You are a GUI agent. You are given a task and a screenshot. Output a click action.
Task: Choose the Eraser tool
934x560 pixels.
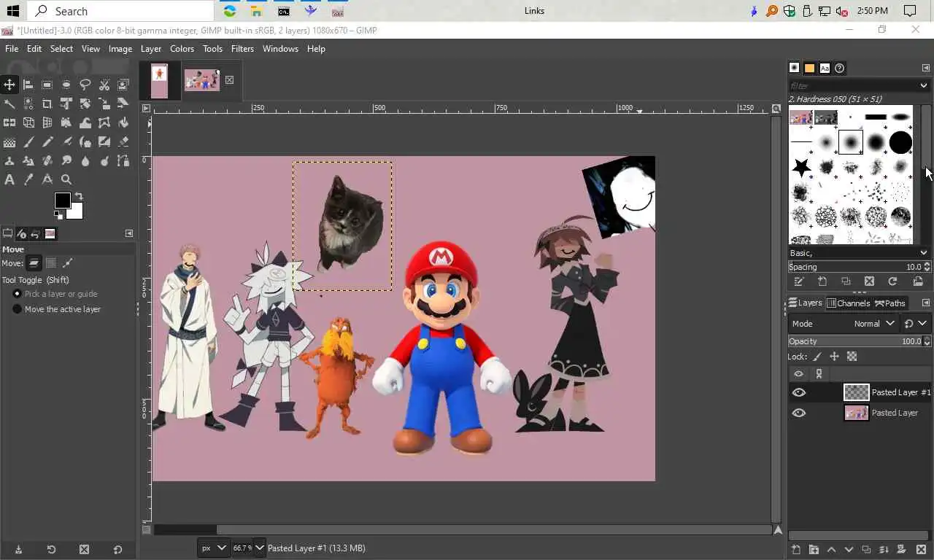click(123, 141)
